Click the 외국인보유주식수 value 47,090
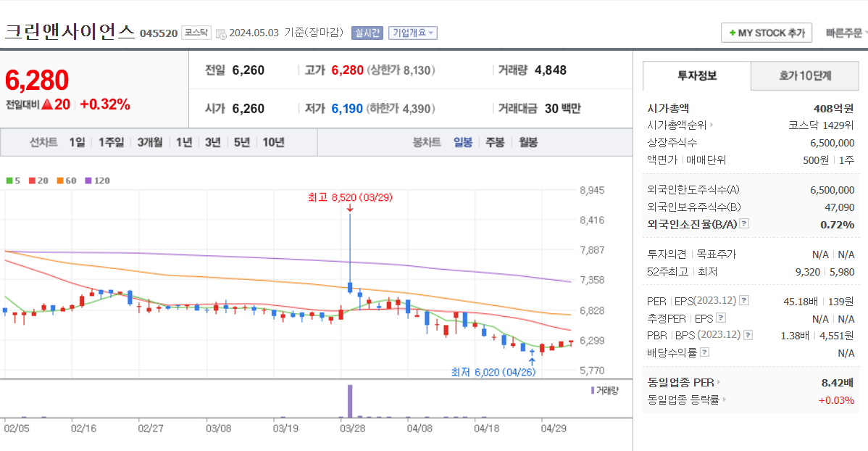 pyautogui.click(x=839, y=207)
